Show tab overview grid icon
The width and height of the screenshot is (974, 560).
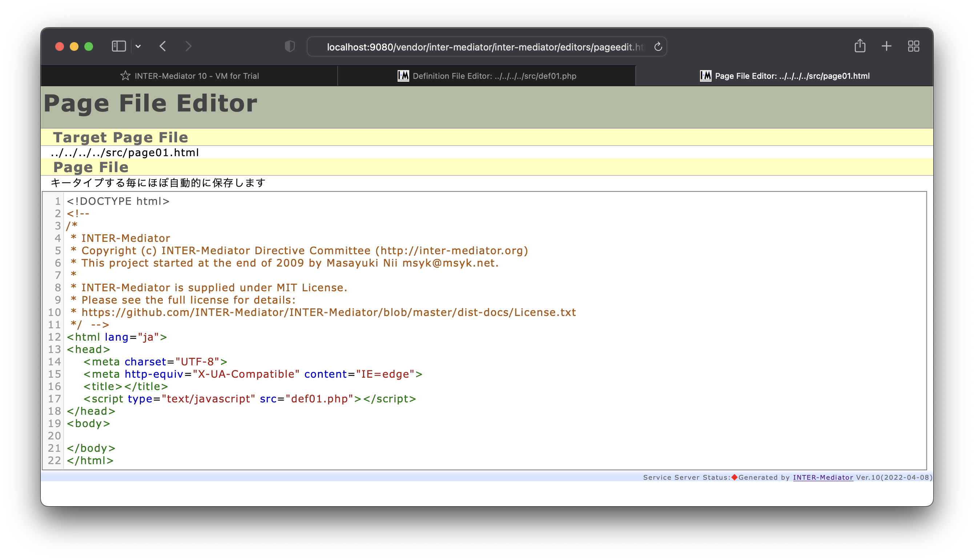pos(913,46)
